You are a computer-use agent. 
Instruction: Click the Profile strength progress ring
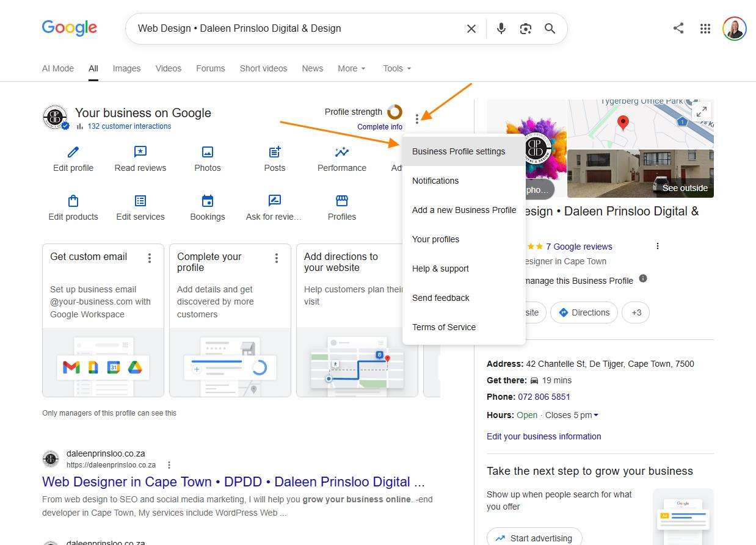(x=394, y=112)
